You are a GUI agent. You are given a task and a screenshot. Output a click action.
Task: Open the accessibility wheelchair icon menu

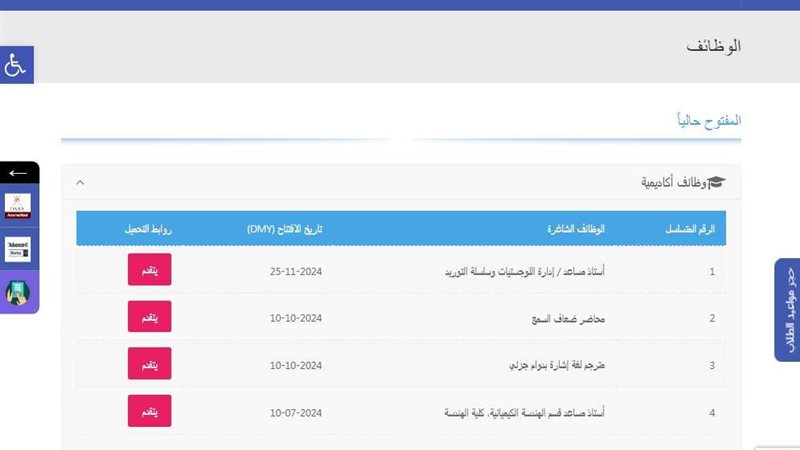(x=16, y=65)
